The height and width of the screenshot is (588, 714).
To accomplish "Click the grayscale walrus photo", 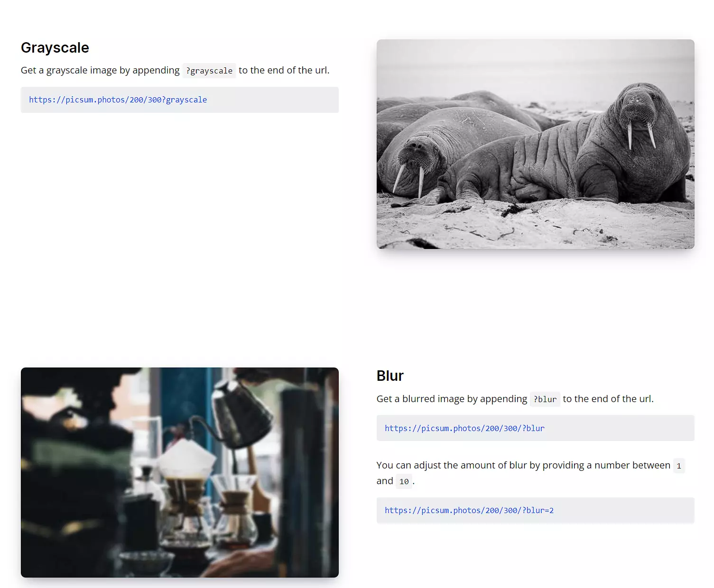I will [x=535, y=144].
